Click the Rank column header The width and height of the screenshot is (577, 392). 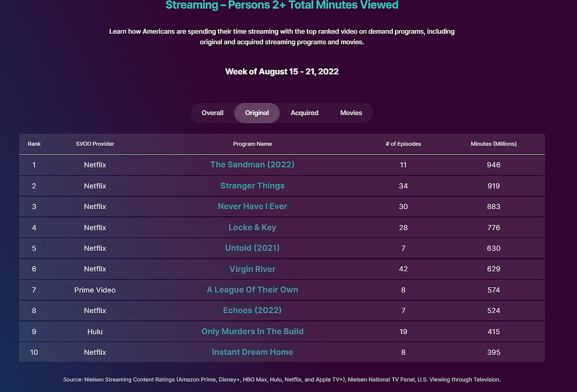click(34, 144)
